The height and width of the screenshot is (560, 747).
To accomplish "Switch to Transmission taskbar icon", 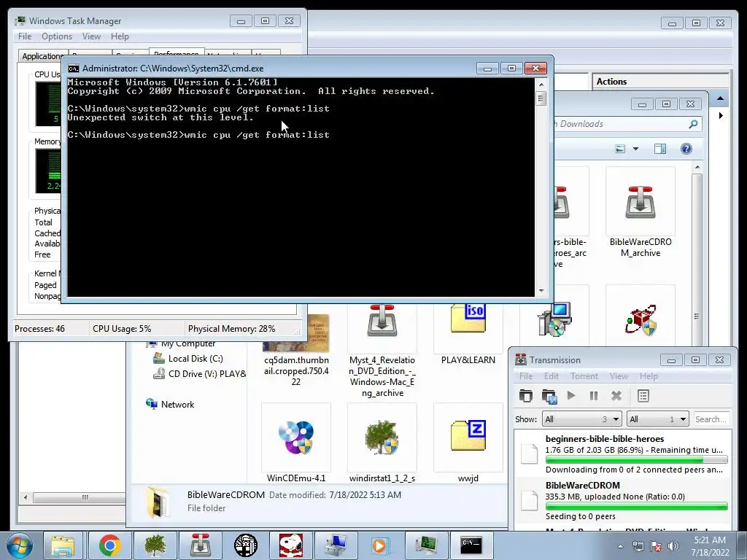I will [x=200, y=545].
